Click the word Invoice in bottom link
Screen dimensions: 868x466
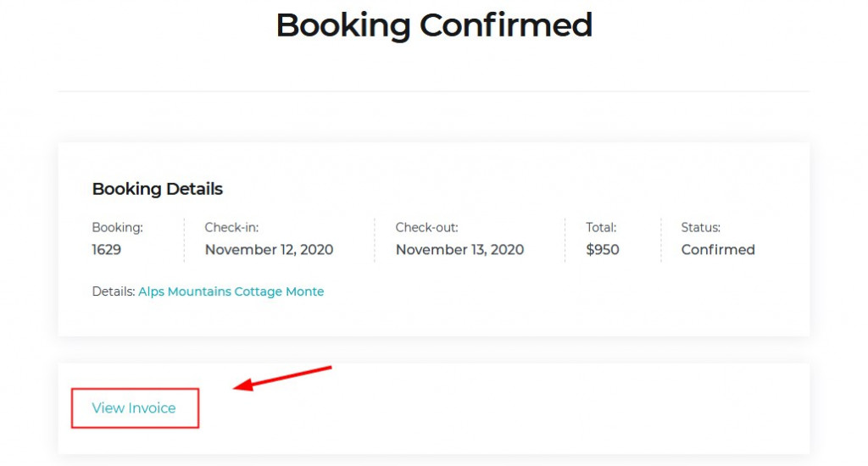152,408
